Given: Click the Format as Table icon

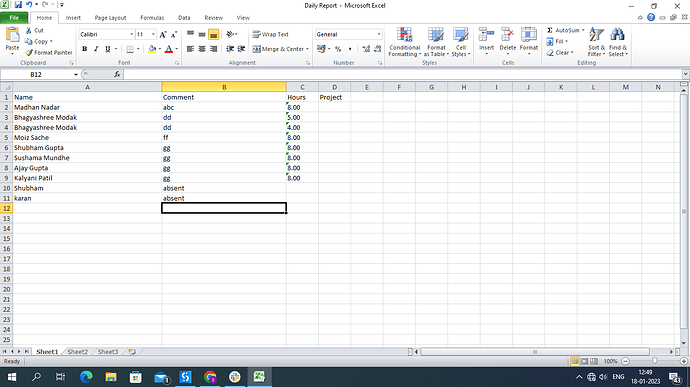Looking at the screenshot, I should pyautogui.click(x=436, y=35).
